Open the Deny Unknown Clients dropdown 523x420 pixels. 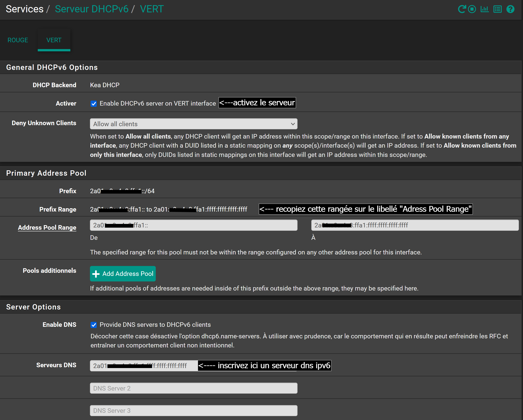coord(193,124)
